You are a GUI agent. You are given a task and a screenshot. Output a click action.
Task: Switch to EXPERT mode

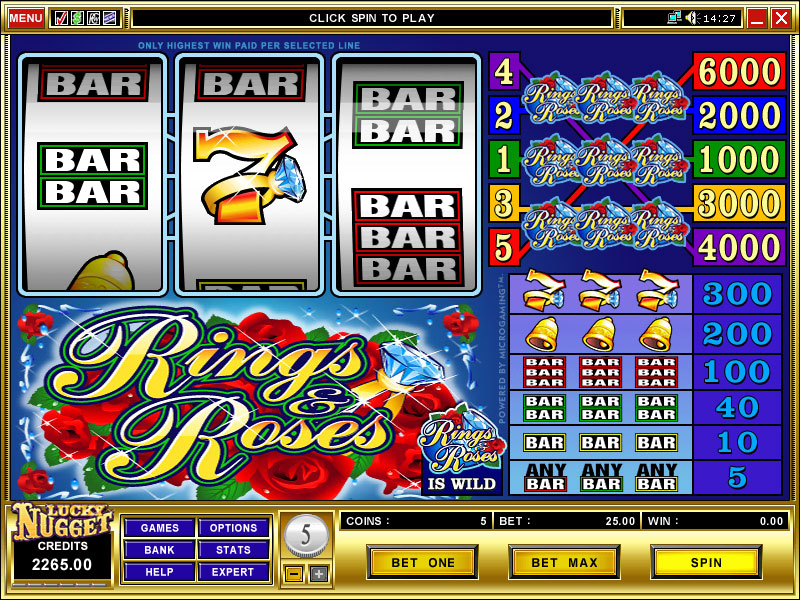(233, 572)
